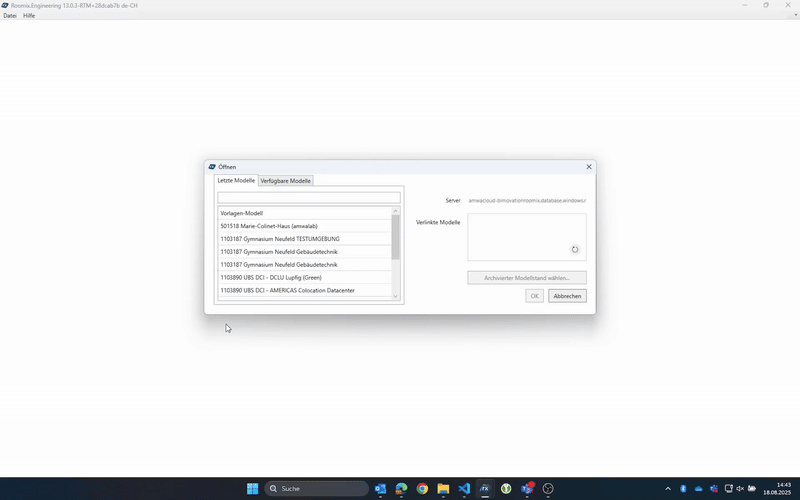Open the Hilfe menu
The width and height of the screenshot is (800, 500).
pyautogui.click(x=29, y=16)
